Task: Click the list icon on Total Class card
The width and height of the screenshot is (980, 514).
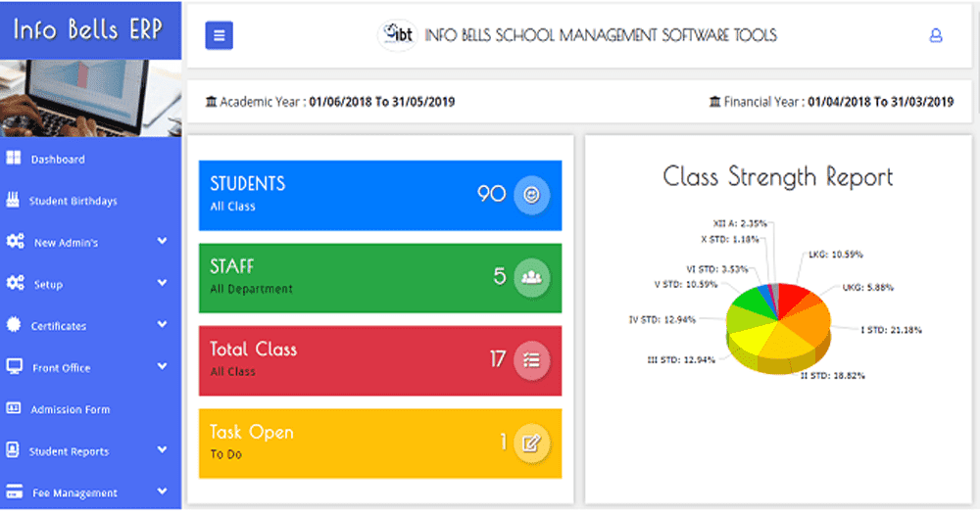Action: (531, 360)
